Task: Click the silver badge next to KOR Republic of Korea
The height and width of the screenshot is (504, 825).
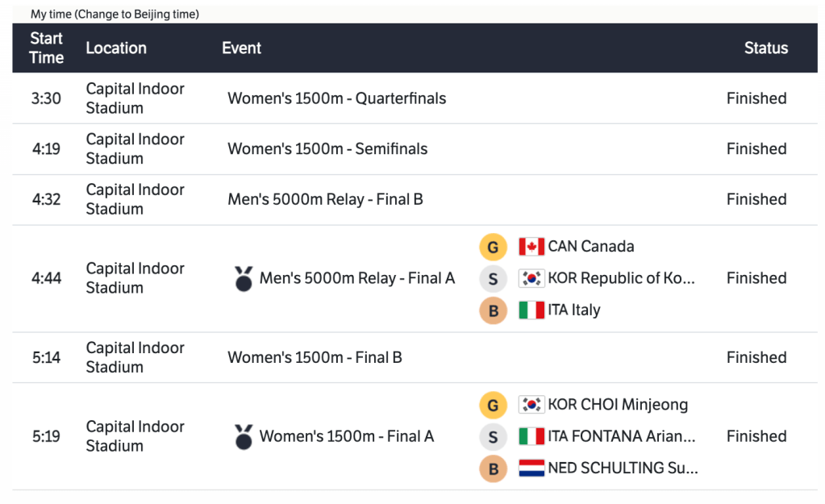Action: pyautogui.click(x=493, y=279)
